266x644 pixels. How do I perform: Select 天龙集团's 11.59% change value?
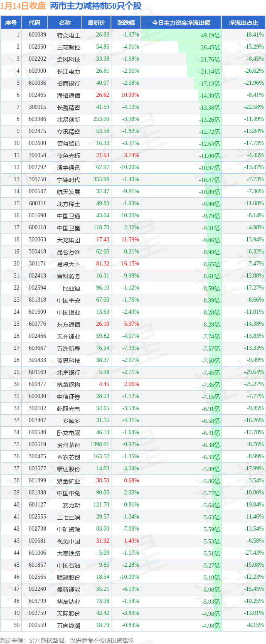131,240
